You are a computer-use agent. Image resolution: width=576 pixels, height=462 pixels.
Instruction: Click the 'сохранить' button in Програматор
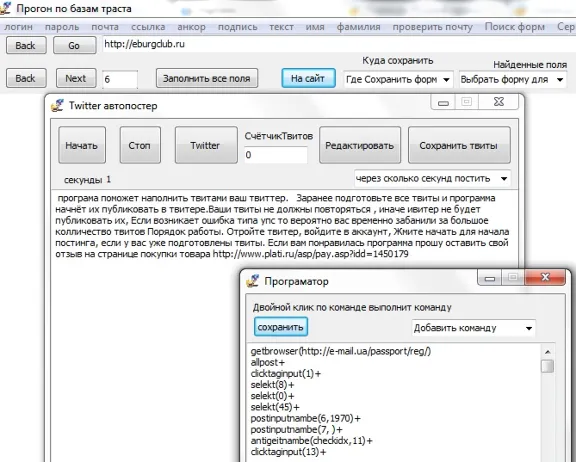(281, 327)
